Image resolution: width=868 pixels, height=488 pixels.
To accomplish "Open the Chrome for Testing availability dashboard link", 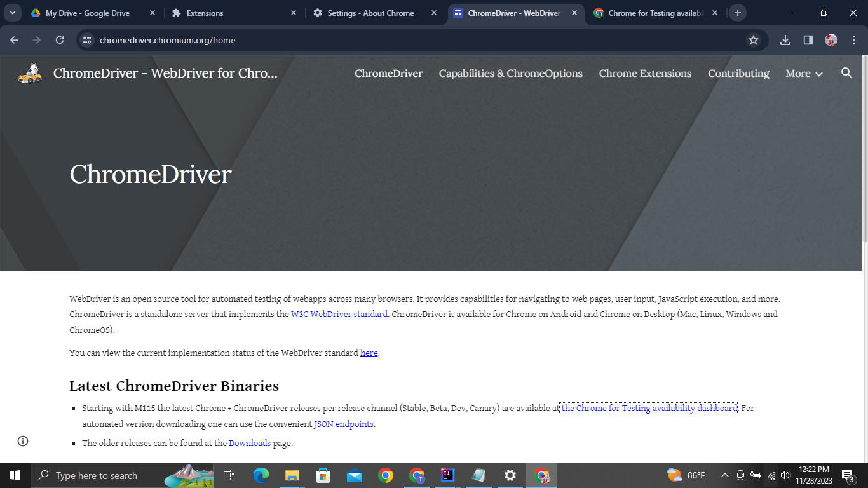I will click(649, 408).
